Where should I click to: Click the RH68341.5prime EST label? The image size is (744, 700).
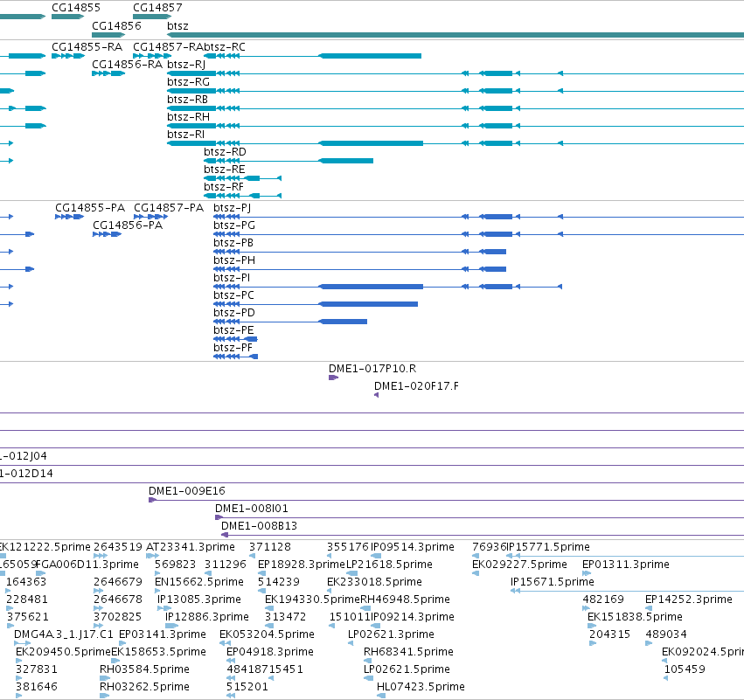coord(408,652)
